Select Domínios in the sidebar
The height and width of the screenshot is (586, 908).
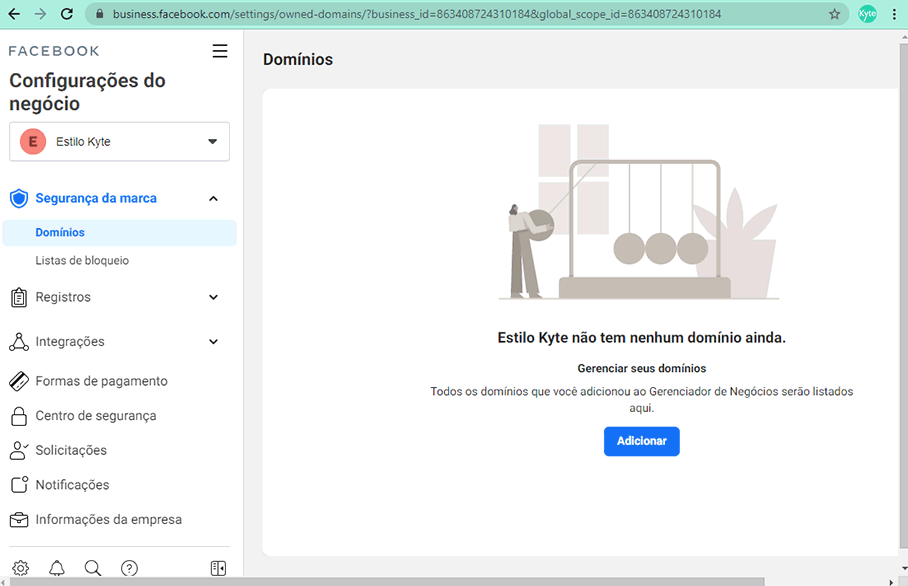[x=119, y=233]
